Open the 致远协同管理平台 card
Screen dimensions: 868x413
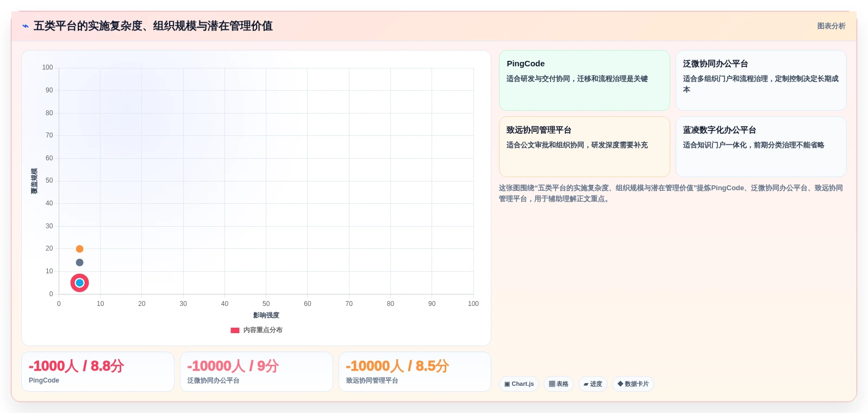pyautogui.click(x=584, y=147)
